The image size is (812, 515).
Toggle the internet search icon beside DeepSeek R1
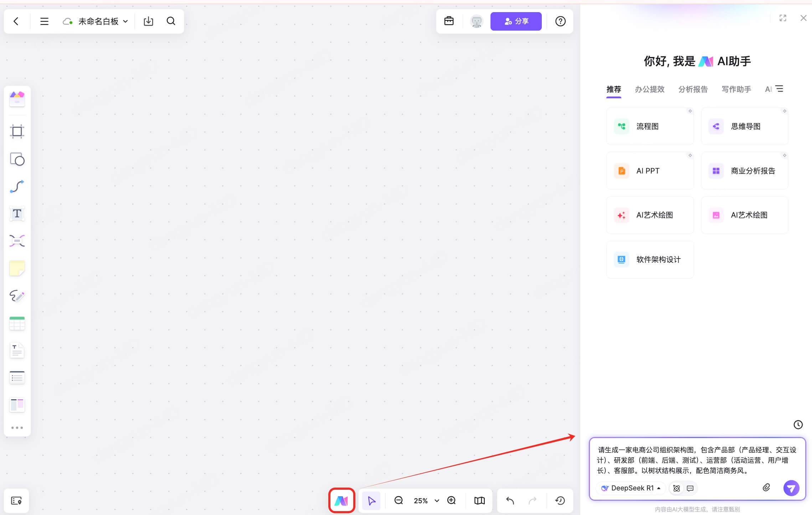click(676, 488)
